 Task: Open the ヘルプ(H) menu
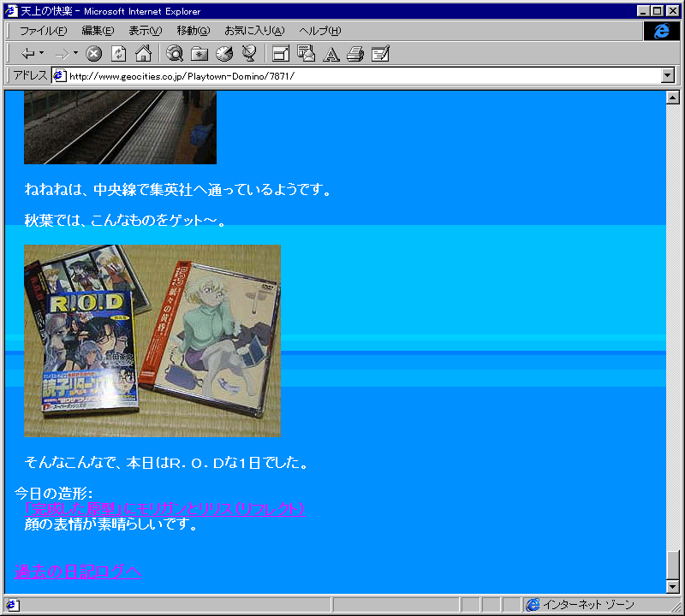point(319,31)
